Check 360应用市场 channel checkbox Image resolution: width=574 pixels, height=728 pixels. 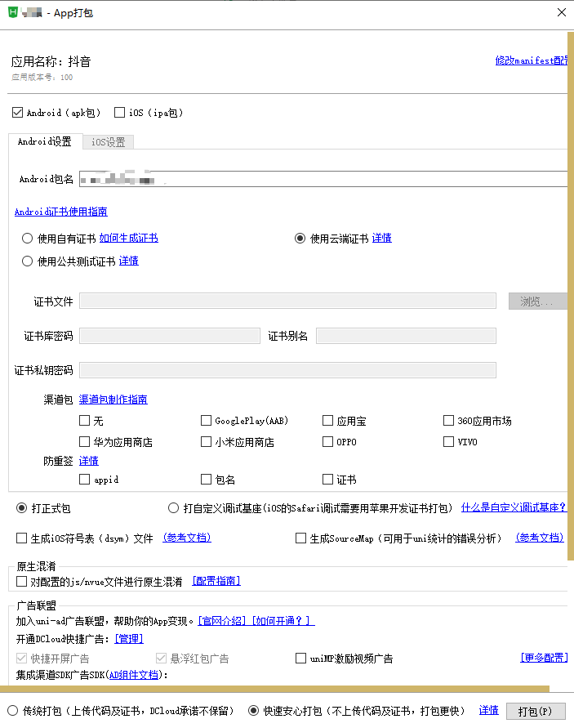448,421
